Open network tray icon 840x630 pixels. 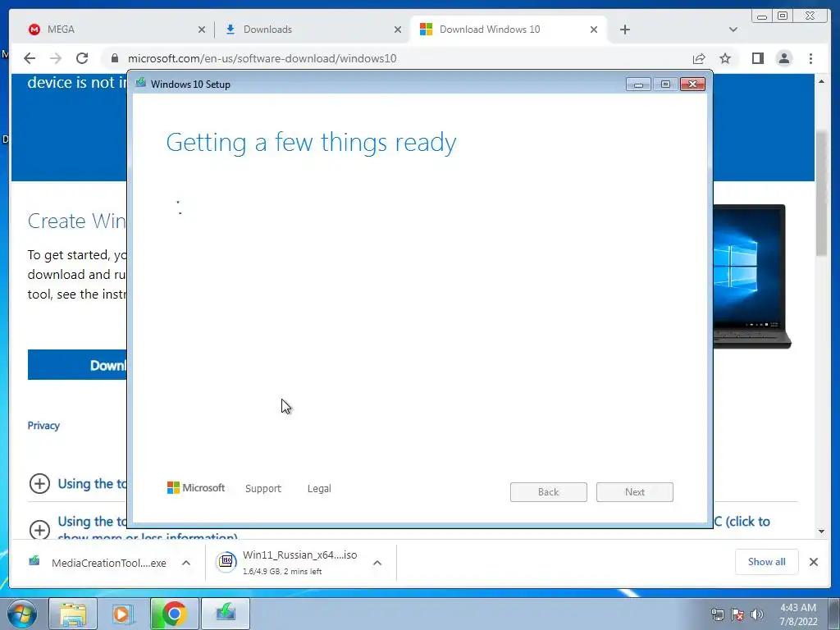[717, 614]
